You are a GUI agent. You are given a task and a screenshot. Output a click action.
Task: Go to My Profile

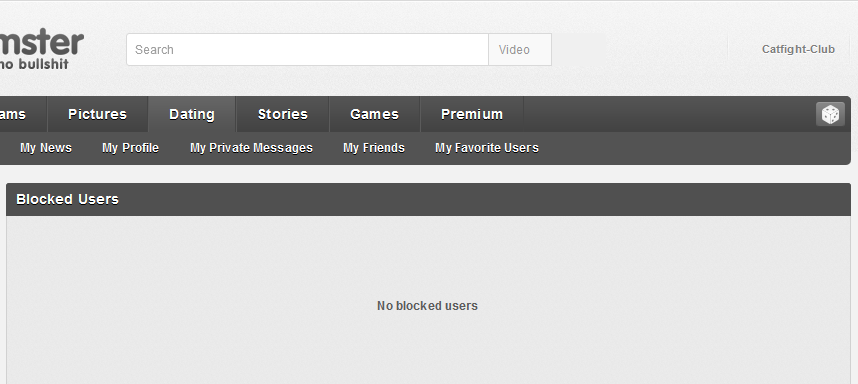click(130, 148)
